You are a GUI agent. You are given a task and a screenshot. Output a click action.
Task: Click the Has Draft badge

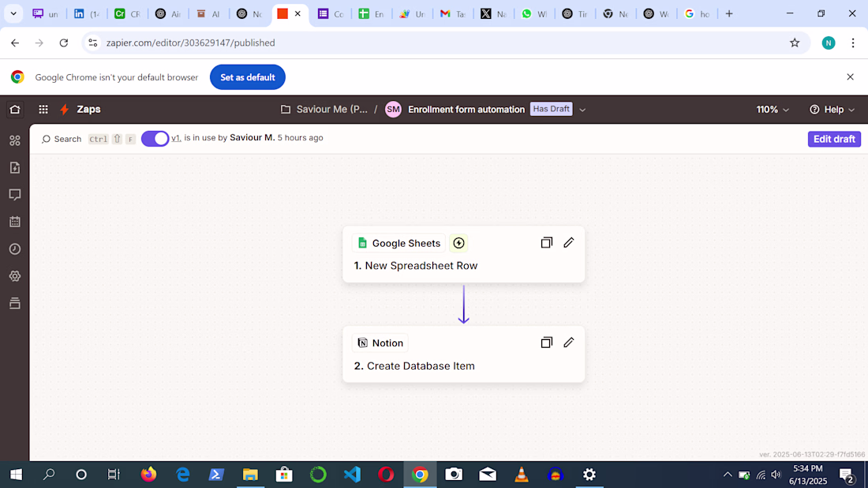point(552,109)
